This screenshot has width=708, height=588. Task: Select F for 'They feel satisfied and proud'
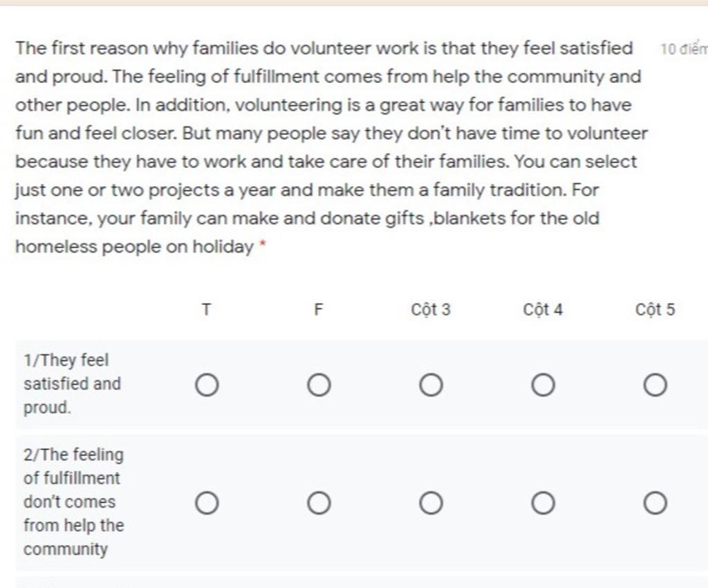(x=319, y=385)
